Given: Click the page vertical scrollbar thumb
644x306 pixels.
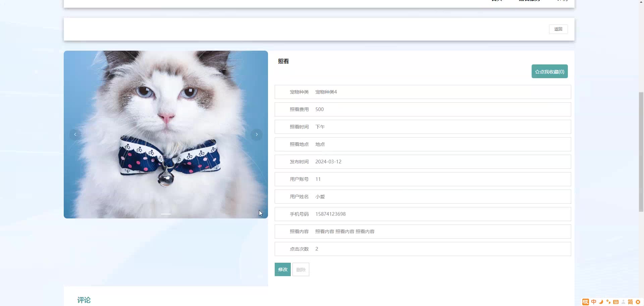Looking at the screenshot, I should point(641,152).
